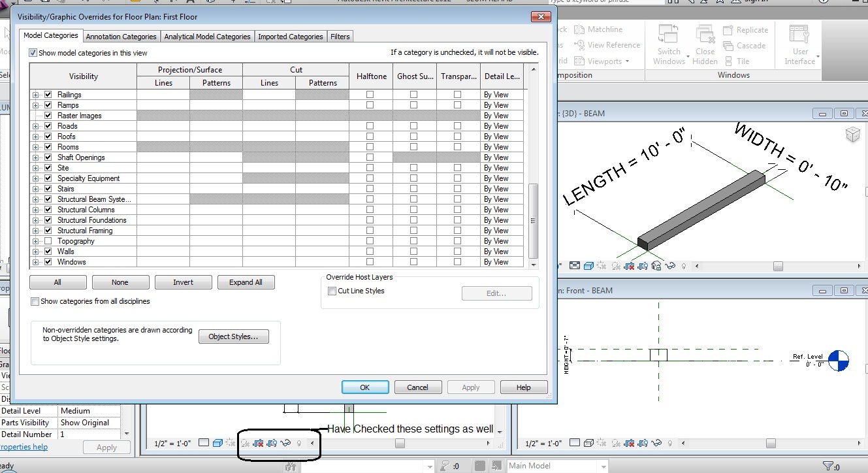Click the View Reference tool icon
Image resolution: width=868 pixels, height=473 pixels.
pos(579,45)
